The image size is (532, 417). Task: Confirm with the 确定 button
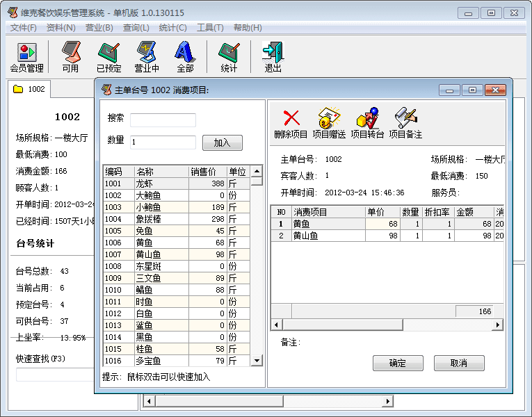[398, 363]
